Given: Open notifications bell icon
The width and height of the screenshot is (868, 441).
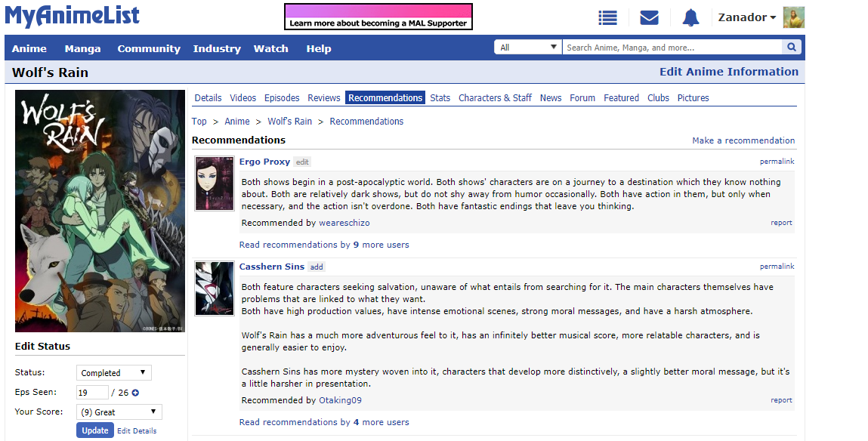Looking at the screenshot, I should tap(690, 17).
